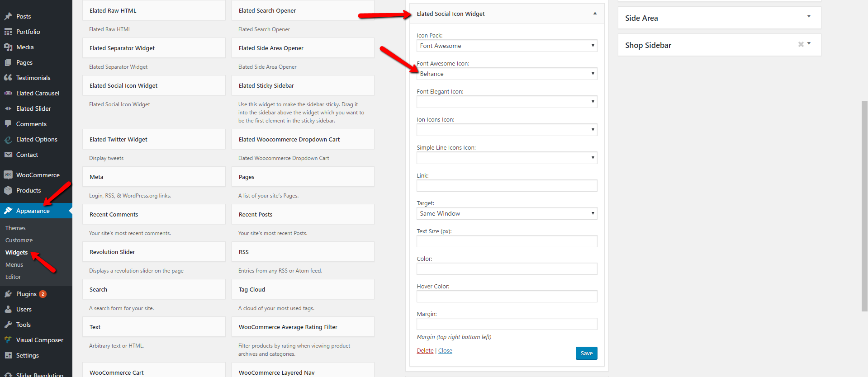
Task: Save the social icon widget settings
Action: coord(586,353)
